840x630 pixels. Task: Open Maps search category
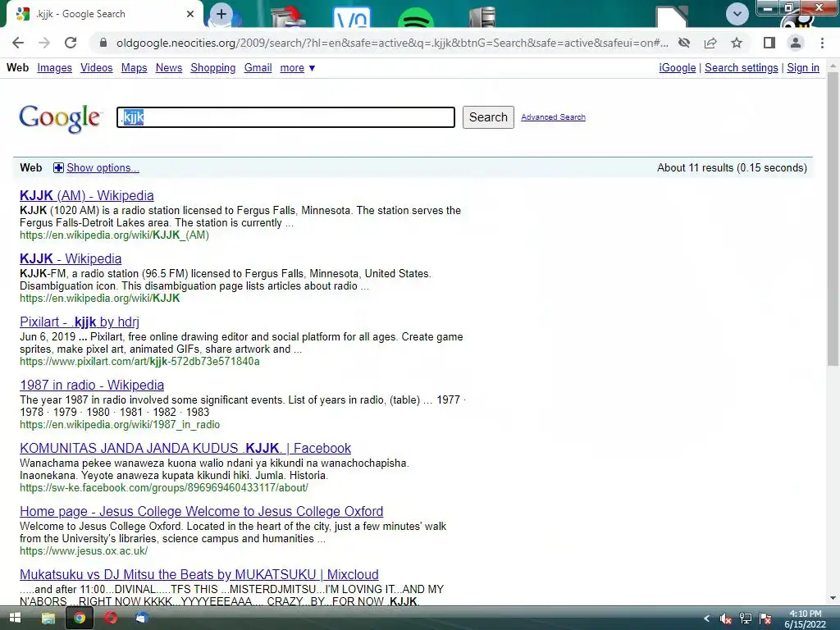coord(134,68)
